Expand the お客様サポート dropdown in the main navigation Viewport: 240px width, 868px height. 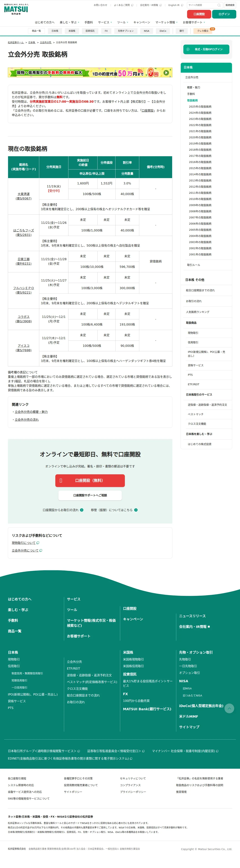tap(194, 23)
